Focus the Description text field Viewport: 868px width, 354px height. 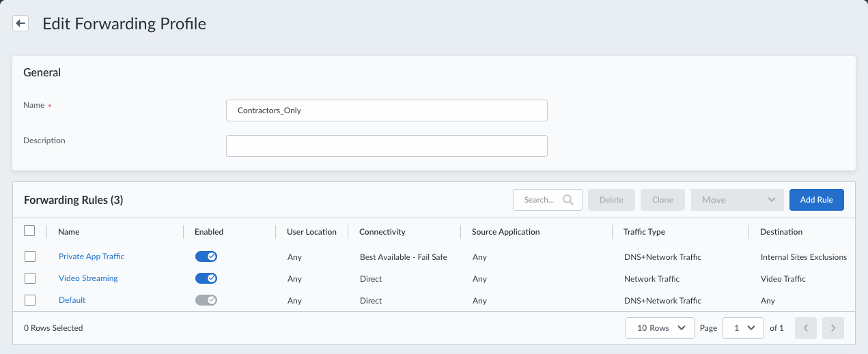click(x=387, y=146)
